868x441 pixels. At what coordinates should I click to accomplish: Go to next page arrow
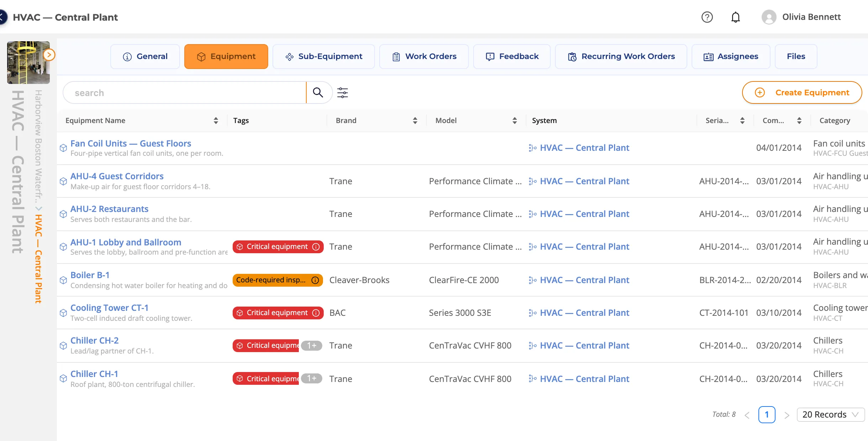(x=787, y=415)
